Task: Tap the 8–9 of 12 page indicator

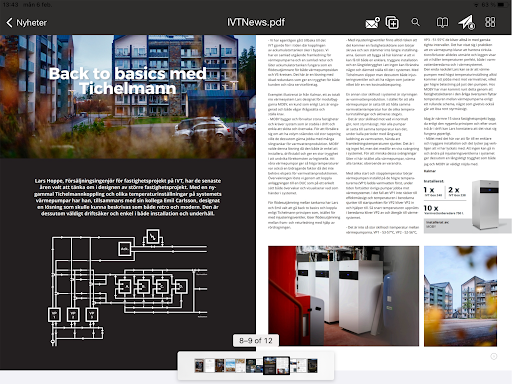Action: pos(256,341)
